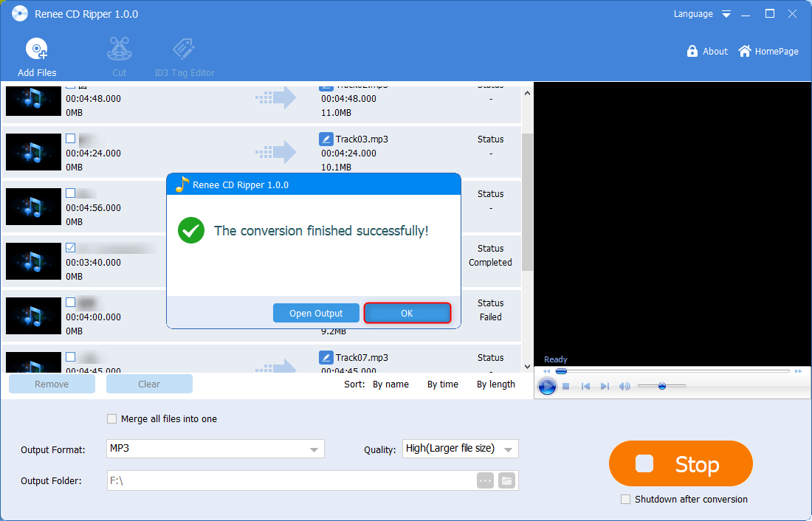
Task: Click the Remove button
Action: tap(52, 384)
